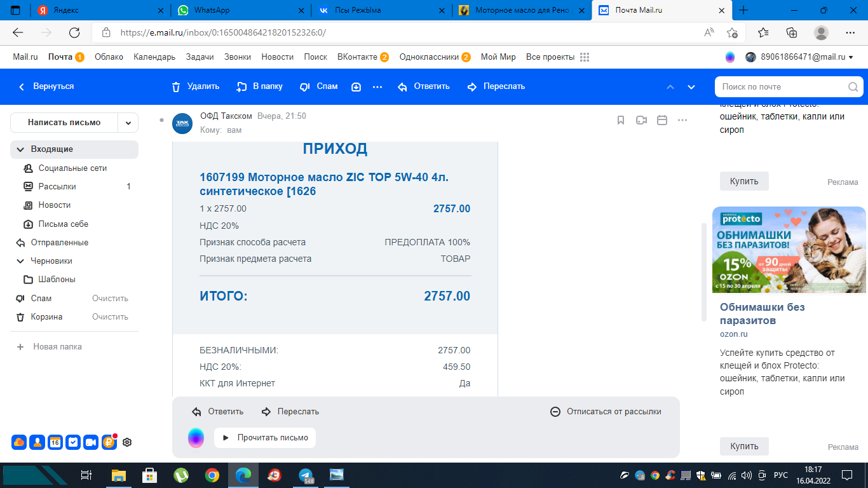Viewport: 868px width, 488px height.
Task: Open the calendar 16 icon in bottom sidebar
Action: [x=55, y=442]
